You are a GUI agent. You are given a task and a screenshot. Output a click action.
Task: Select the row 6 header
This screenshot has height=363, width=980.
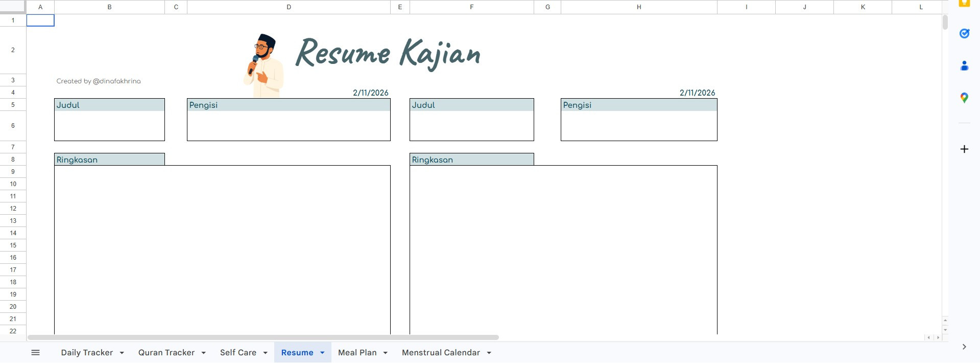13,126
